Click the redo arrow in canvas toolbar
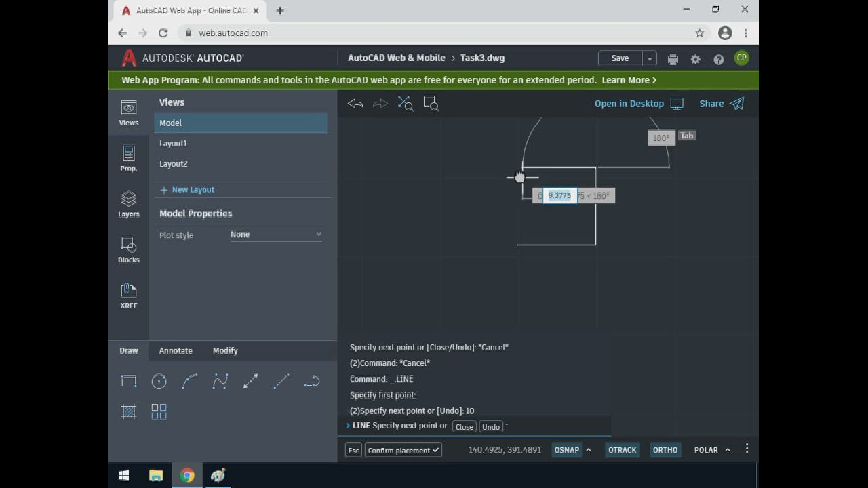 [380, 104]
